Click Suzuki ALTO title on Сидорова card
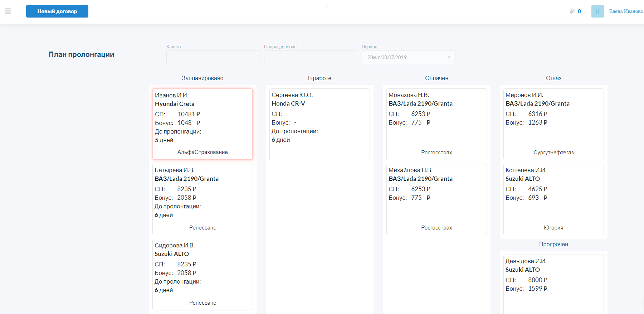The width and height of the screenshot is (644, 314). click(x=172, y=254)
